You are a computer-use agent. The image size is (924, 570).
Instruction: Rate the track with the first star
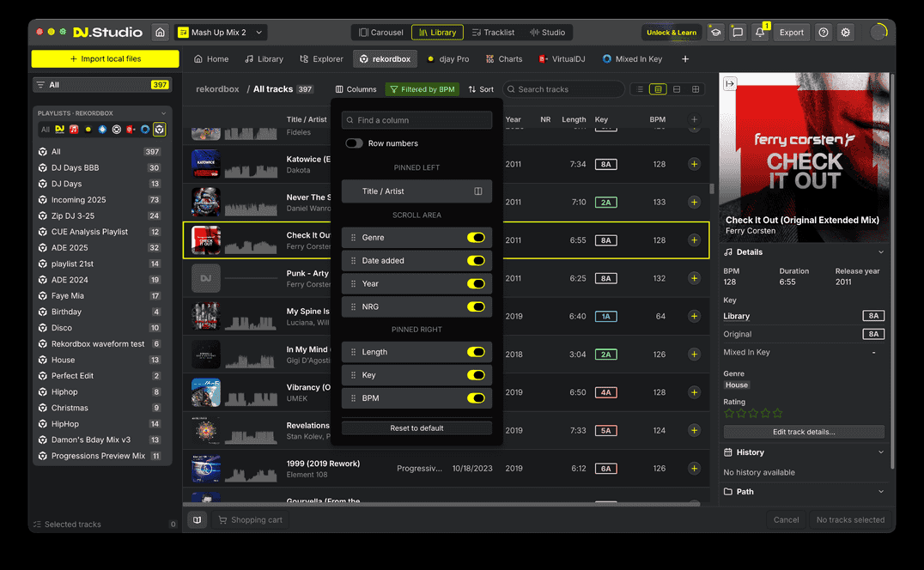click(729, 414)
